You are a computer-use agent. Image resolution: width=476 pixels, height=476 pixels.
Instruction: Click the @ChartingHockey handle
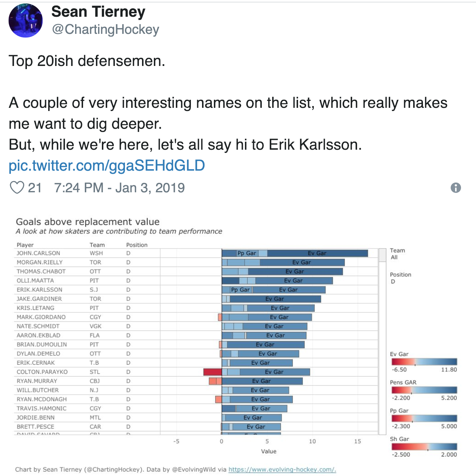pos(105,29)
